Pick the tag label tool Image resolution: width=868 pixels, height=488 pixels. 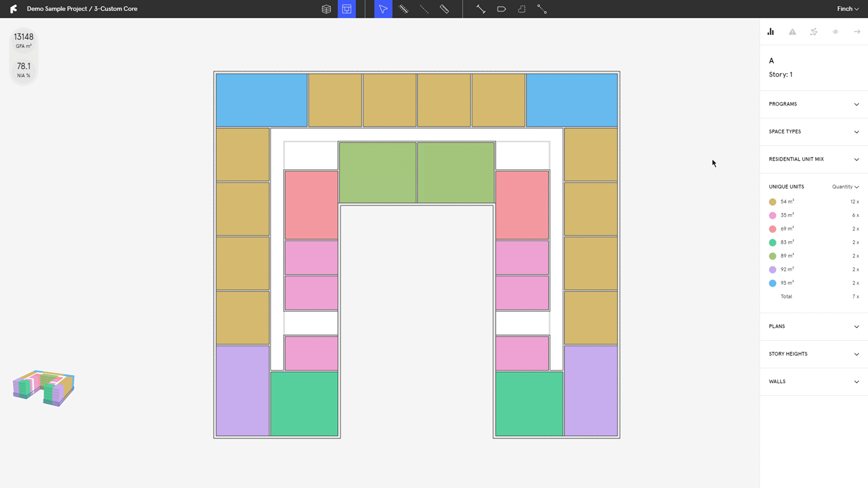click(x=501, y=9)
